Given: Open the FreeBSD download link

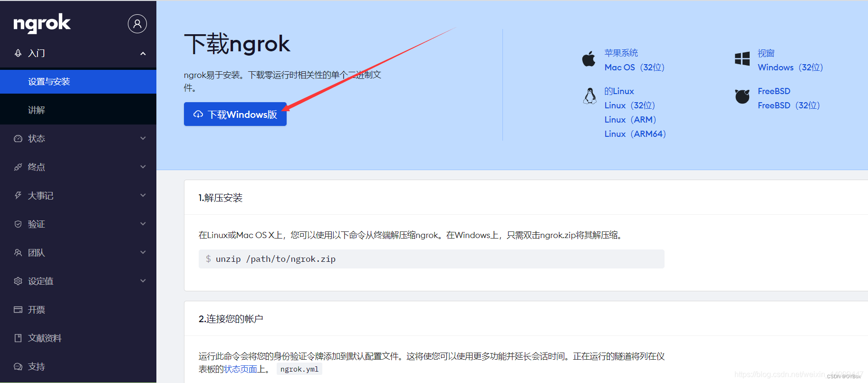Looking at the screenshot, I should (x=774, y=91).
